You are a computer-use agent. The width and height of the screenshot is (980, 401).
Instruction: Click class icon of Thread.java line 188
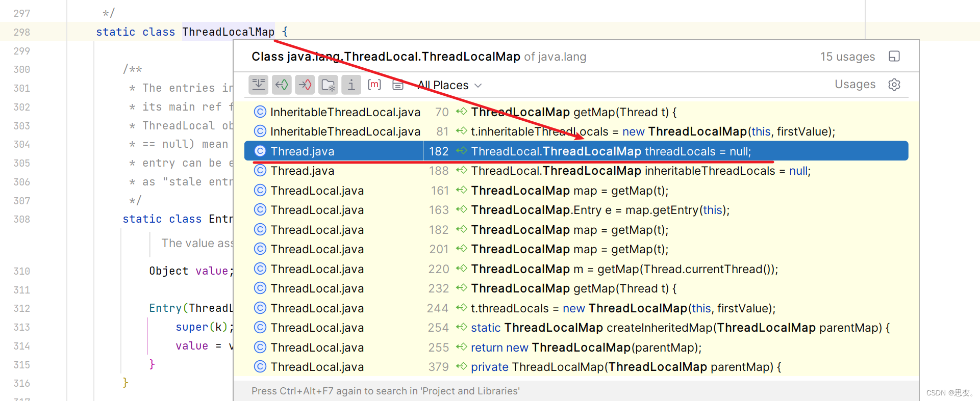(260, 170)
